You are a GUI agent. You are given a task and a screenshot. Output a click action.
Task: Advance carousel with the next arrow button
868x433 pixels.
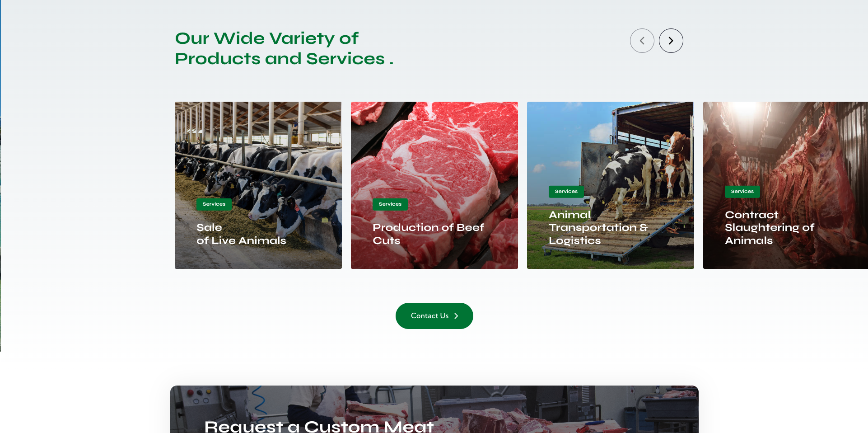point(671,41)
